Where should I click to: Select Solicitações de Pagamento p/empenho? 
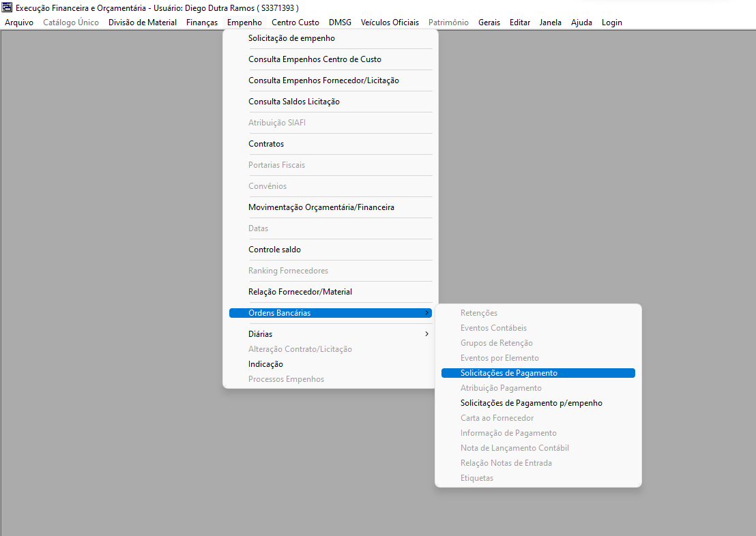[x=531, y=403]
